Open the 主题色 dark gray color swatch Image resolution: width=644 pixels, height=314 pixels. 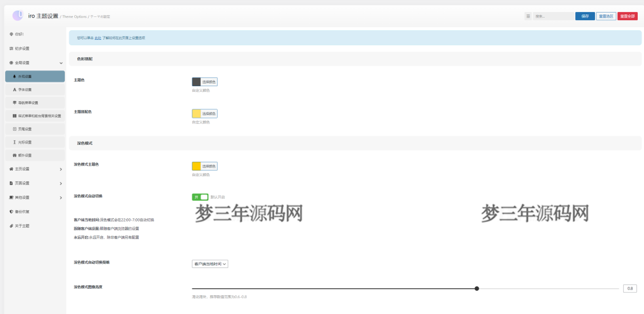click(196, 82)
